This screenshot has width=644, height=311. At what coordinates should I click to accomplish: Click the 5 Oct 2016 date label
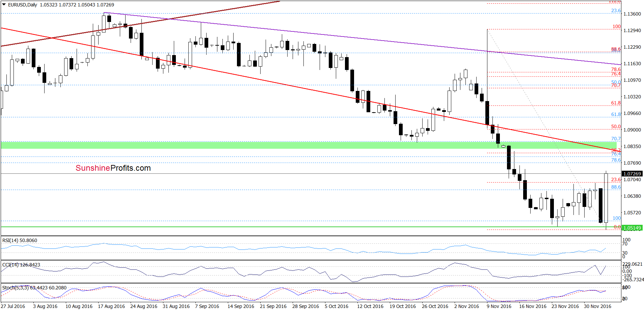coord(337,306)
